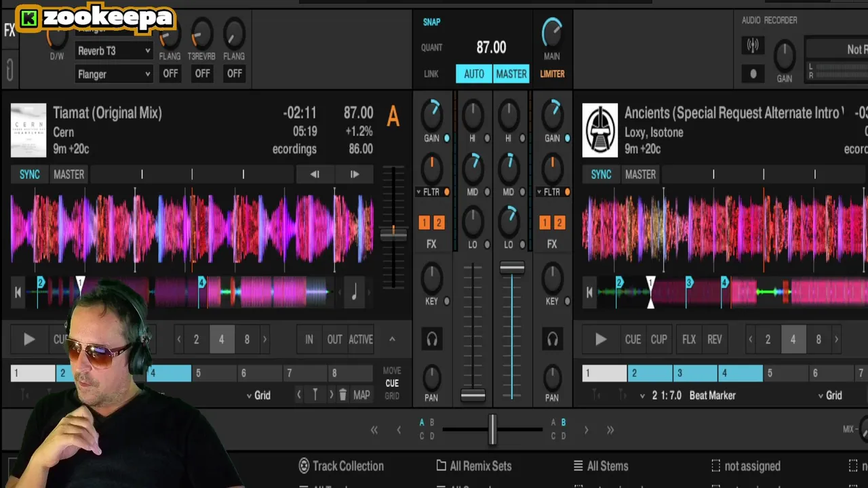Click the left channel GAIN knob
The height and width of the screenshot is (488, 868).
[432, 115]
